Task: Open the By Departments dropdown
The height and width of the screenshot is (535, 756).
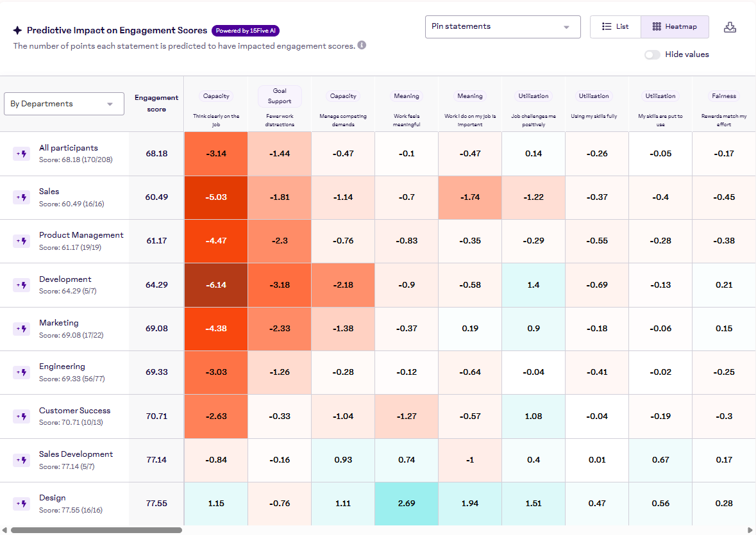Action: (x=64, y=104)
